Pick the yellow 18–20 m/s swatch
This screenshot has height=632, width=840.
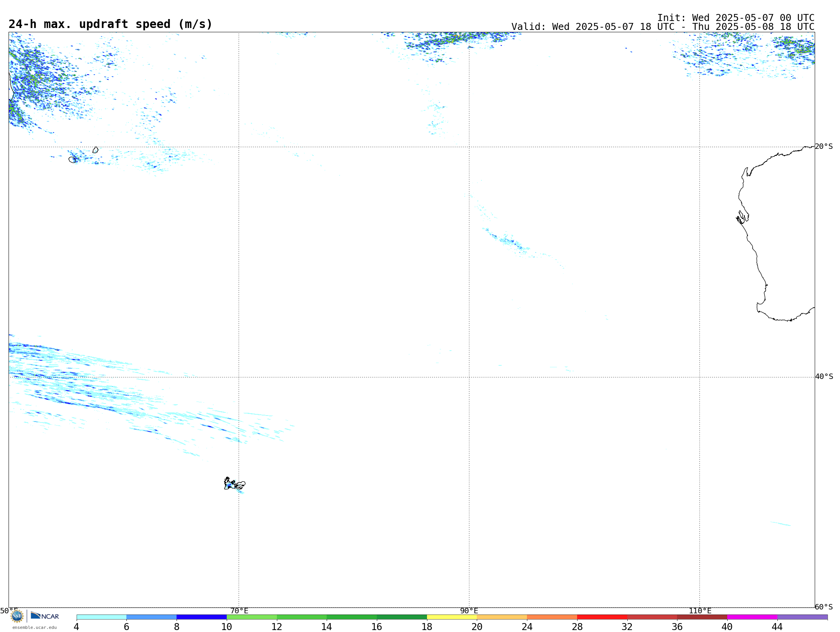coord(452,617)
